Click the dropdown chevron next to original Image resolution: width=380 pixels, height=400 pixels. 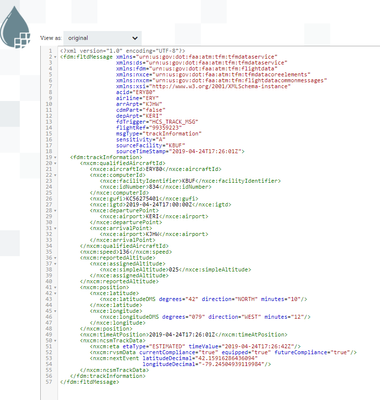click(x=135, y=38)
